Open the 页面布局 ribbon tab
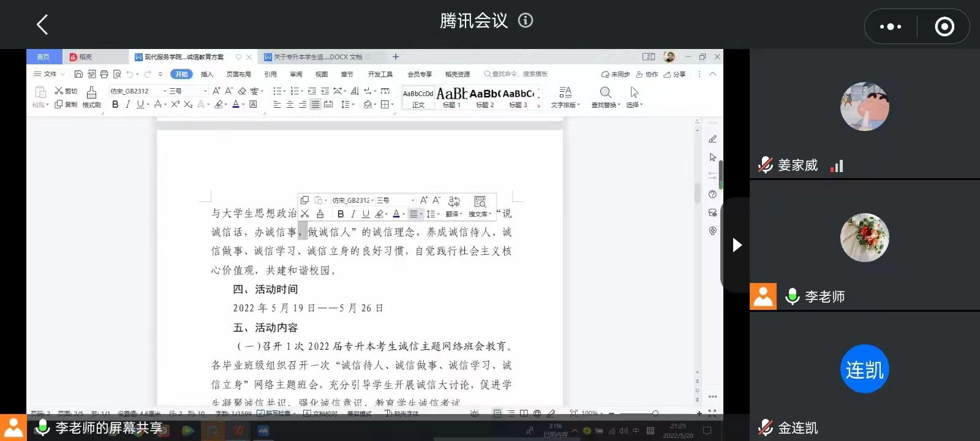Image resolution: width=980 pixels, height=441 pixels. click(x=238, y=74)
